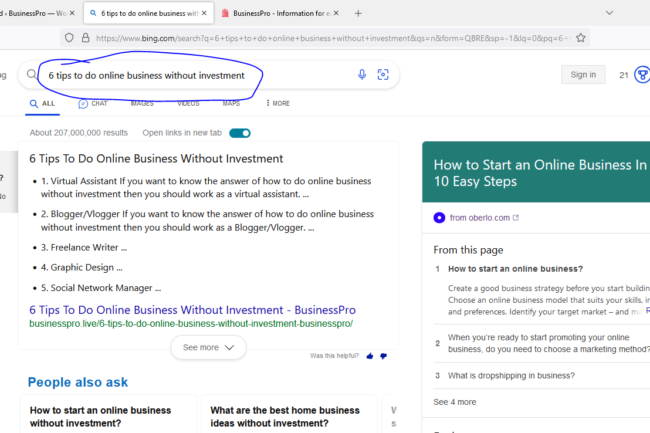Switch to the MAPS tab

pyautogui.click(x=231, y=103)
